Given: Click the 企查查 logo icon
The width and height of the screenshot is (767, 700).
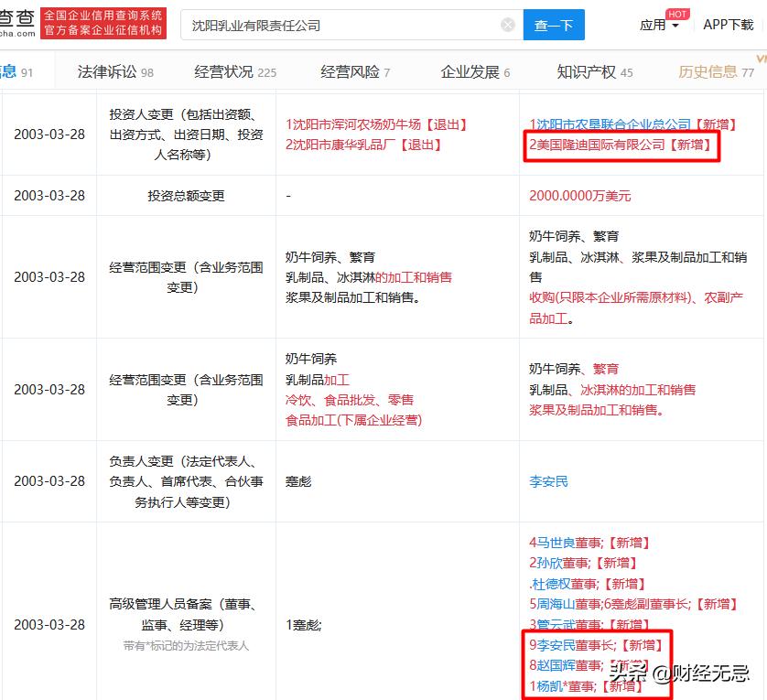Looking at the screenshot, I should 16,21.
